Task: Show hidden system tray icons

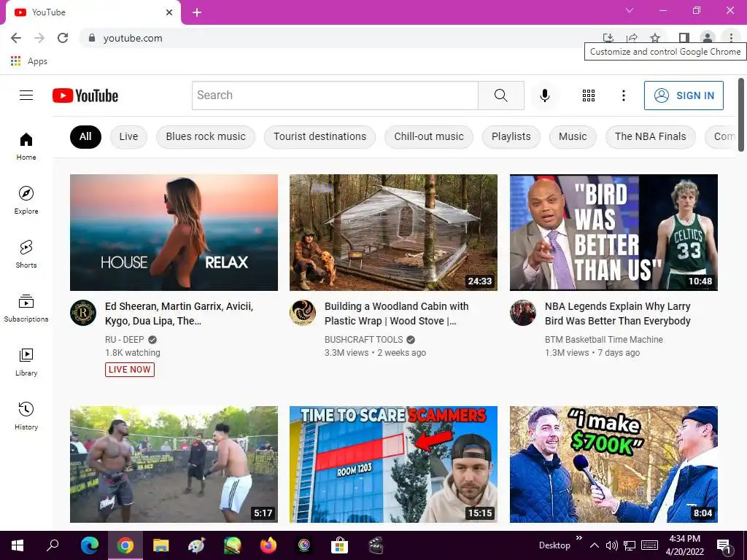Action: [x=594, y=545]
